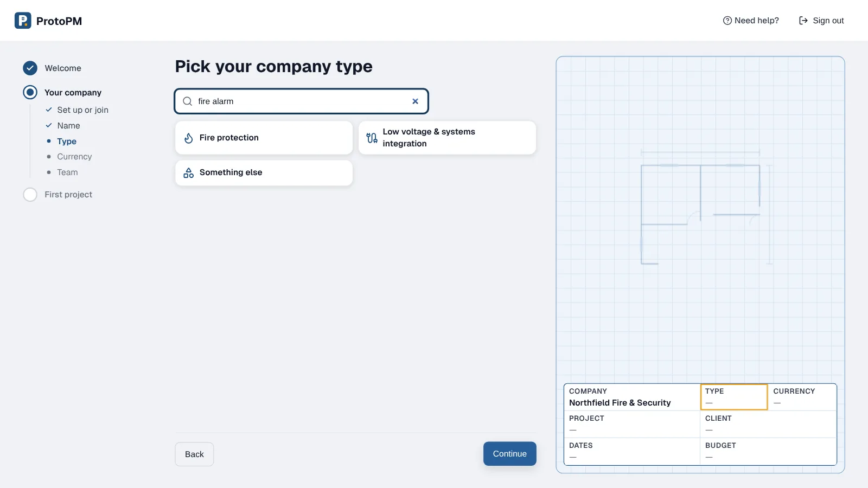This screenshot has height=488, width=868.
Task: Open the Team step in sidebar
Action: [67, 172]
